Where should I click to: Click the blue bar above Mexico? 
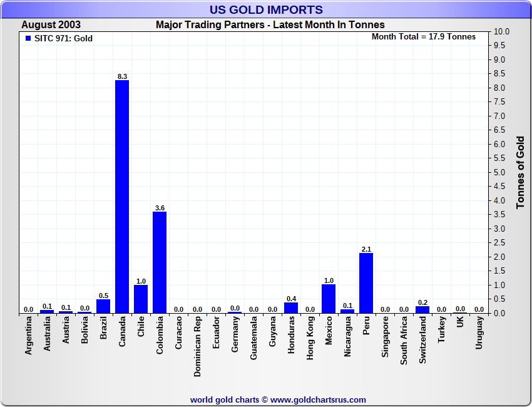click(329, 299)
